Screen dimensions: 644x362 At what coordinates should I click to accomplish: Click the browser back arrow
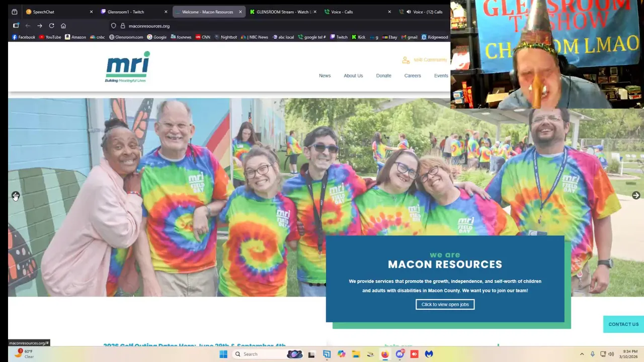[28, 26]
